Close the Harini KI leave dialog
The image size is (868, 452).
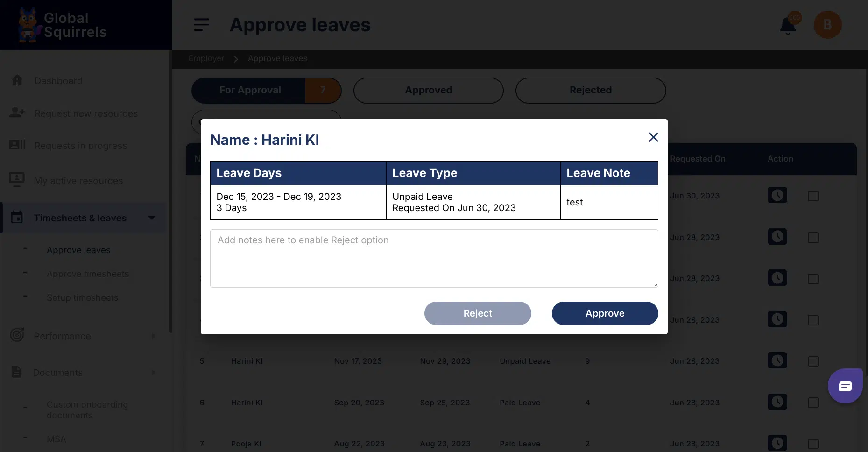[x=653, y=137]
